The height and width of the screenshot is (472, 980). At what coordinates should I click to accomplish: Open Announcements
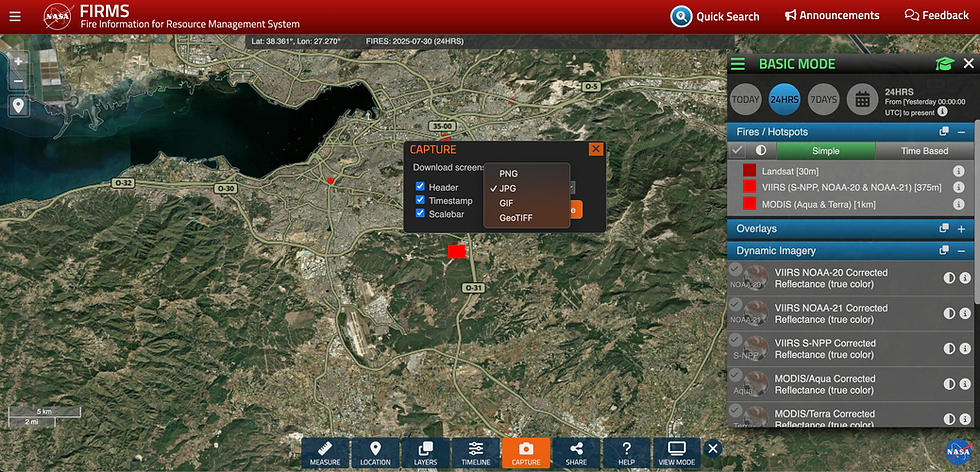(832, 16)
